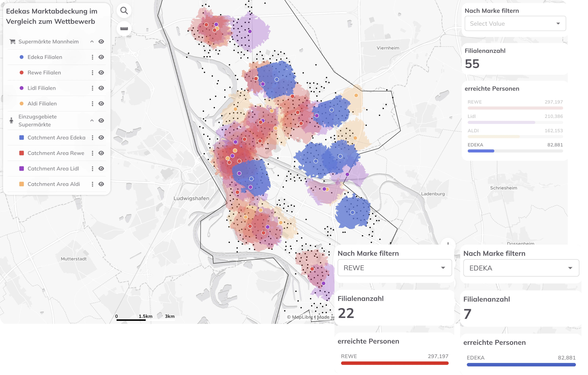Click the Ladenburg map label

pos(433,194)
